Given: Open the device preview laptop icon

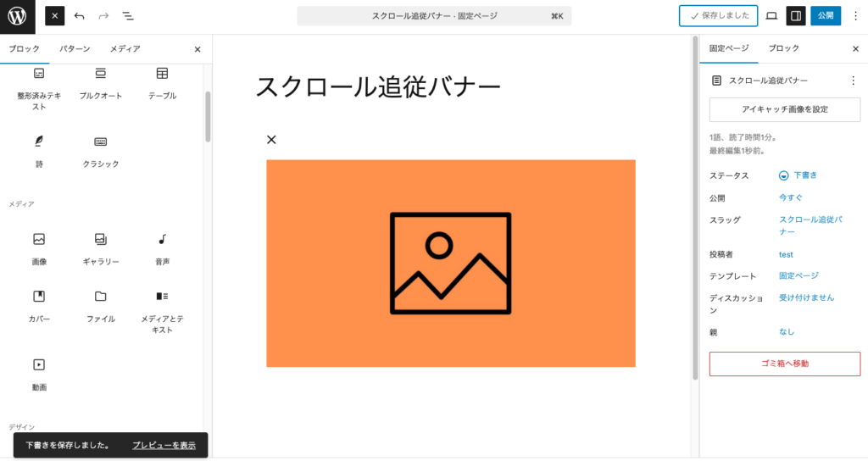Looking at the screenshot, I should [771, 16].
